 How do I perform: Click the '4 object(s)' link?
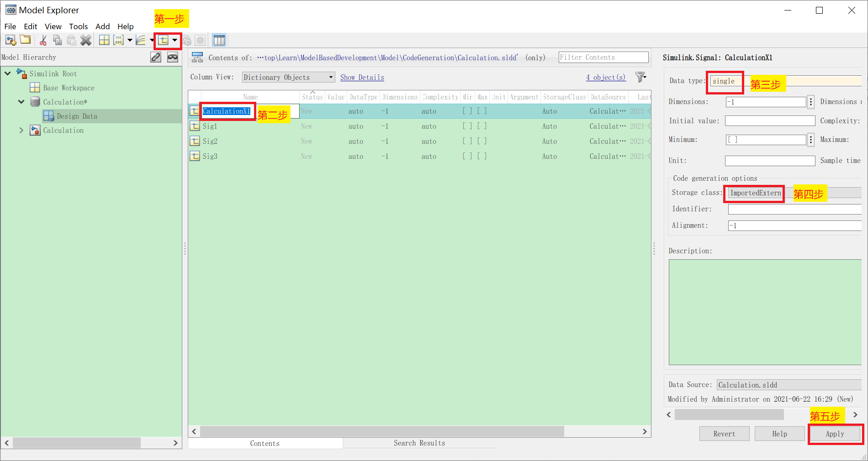pyautogui.click(x=606, y=77)
